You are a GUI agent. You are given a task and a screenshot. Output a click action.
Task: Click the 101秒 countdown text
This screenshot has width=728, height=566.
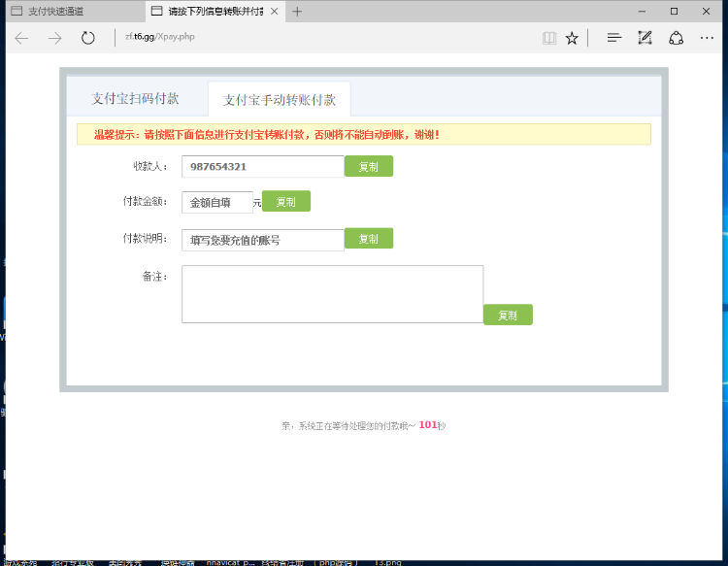(432, 425)
